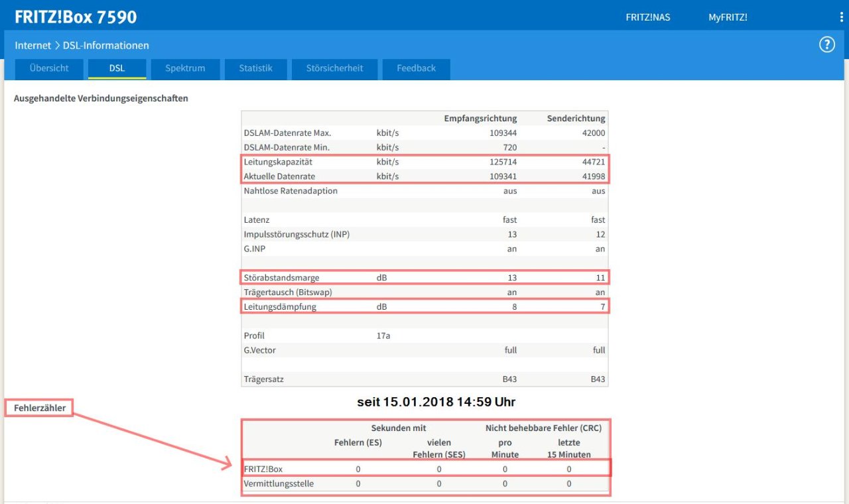Select the Profil row label
The image size is (849, 504).
click(254, 336)
